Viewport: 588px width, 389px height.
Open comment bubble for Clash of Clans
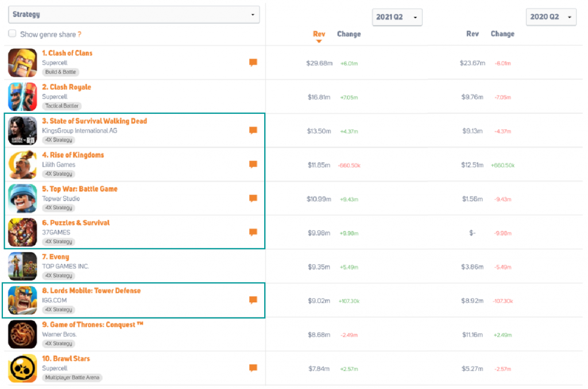coord(253,63)
